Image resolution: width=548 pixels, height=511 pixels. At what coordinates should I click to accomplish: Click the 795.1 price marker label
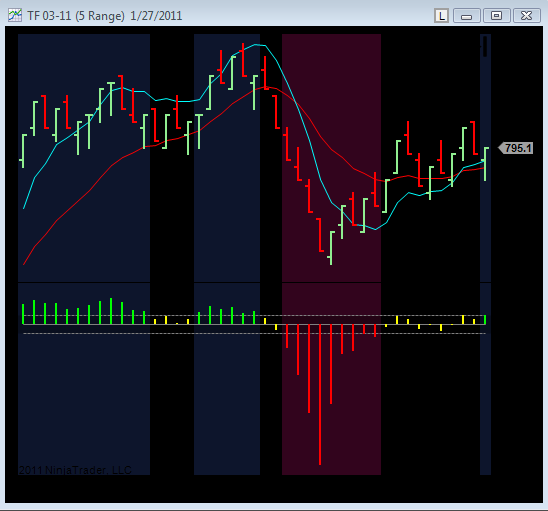(516, 148)
